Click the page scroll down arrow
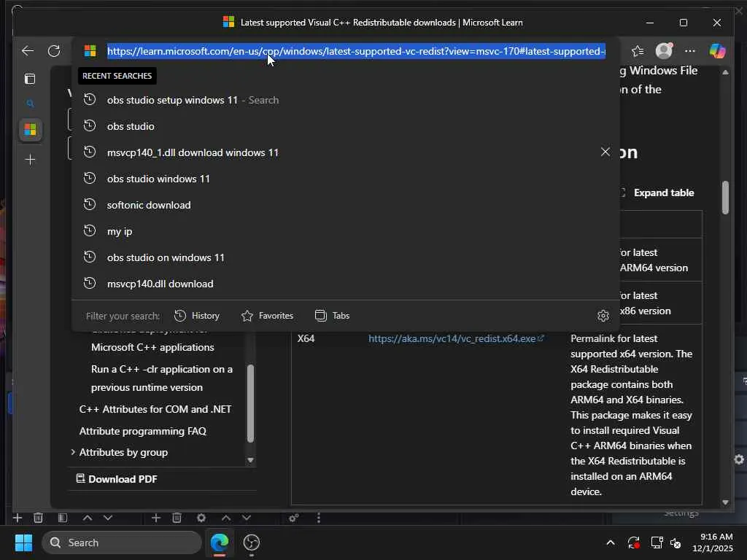747x560 pixels. tap(725, 502)
